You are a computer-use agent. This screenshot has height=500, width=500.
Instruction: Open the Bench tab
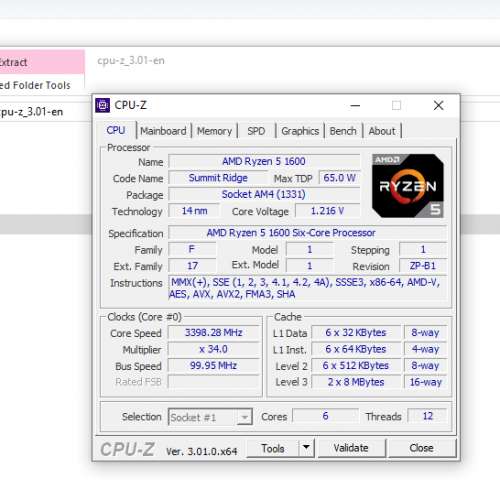point(343,131)
